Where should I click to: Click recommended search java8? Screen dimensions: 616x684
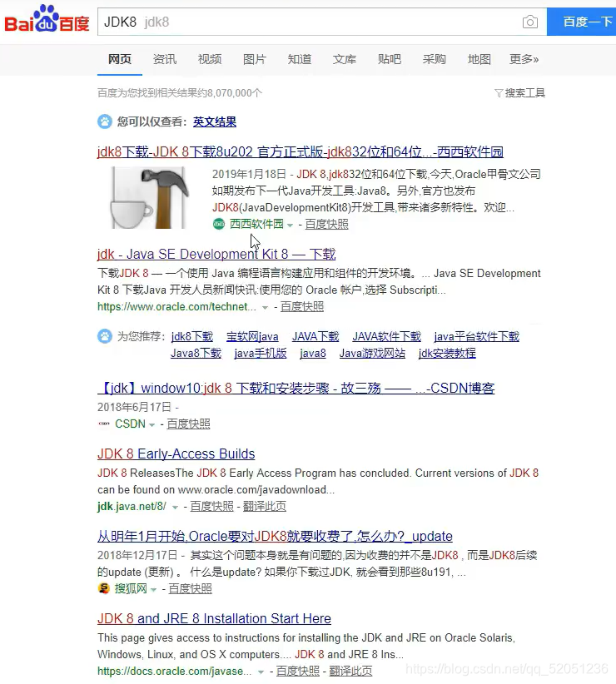click(x=313, y=354)
